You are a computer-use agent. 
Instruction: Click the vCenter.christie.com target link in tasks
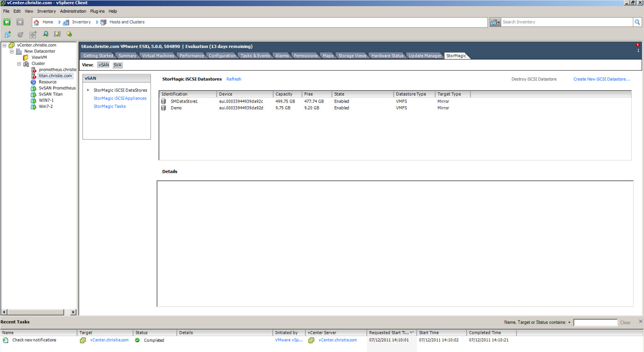[109, 340]
